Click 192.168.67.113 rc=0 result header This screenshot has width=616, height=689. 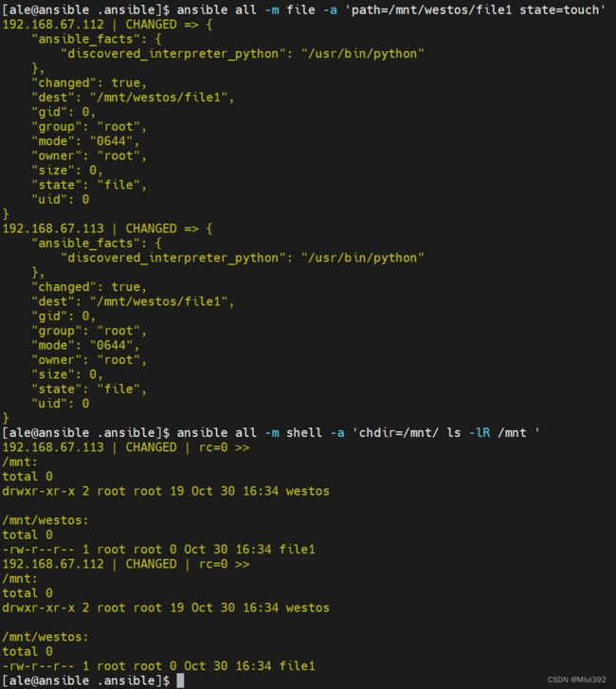tap(126, 447)
